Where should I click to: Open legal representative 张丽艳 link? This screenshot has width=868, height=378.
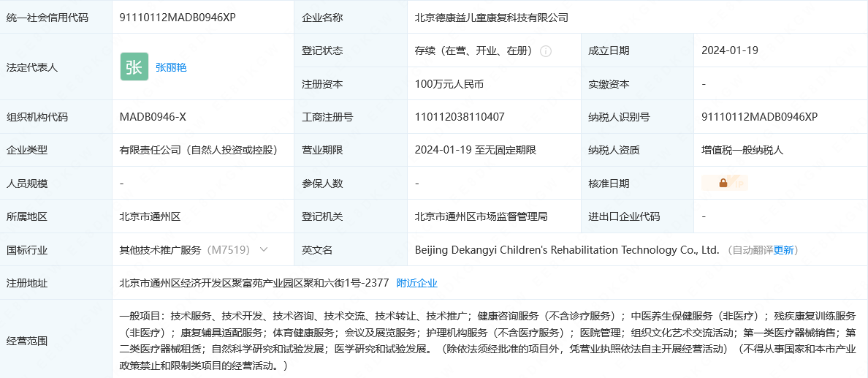click(171, 67)
